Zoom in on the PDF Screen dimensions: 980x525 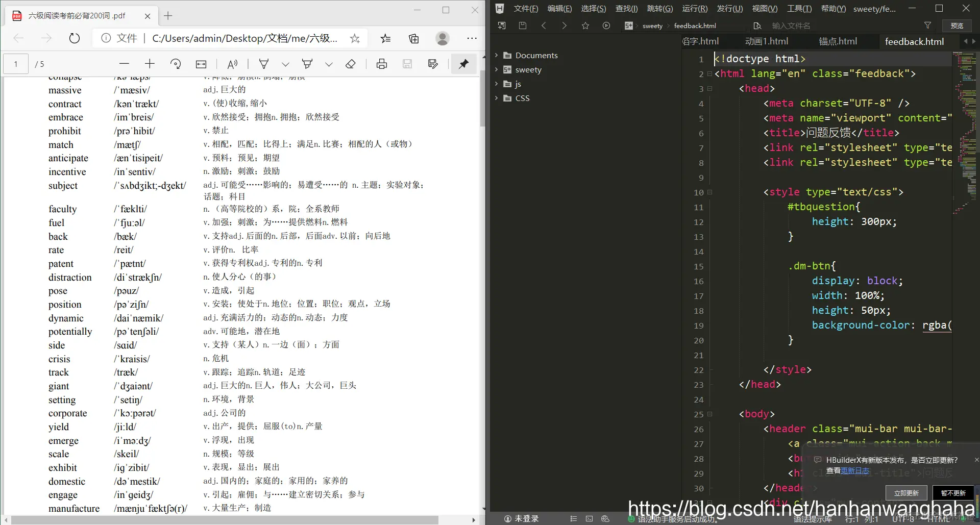pos(150,64)
